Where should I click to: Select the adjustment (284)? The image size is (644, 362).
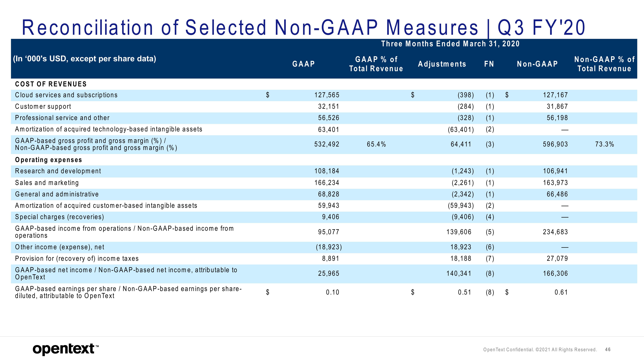coord(466,106)
